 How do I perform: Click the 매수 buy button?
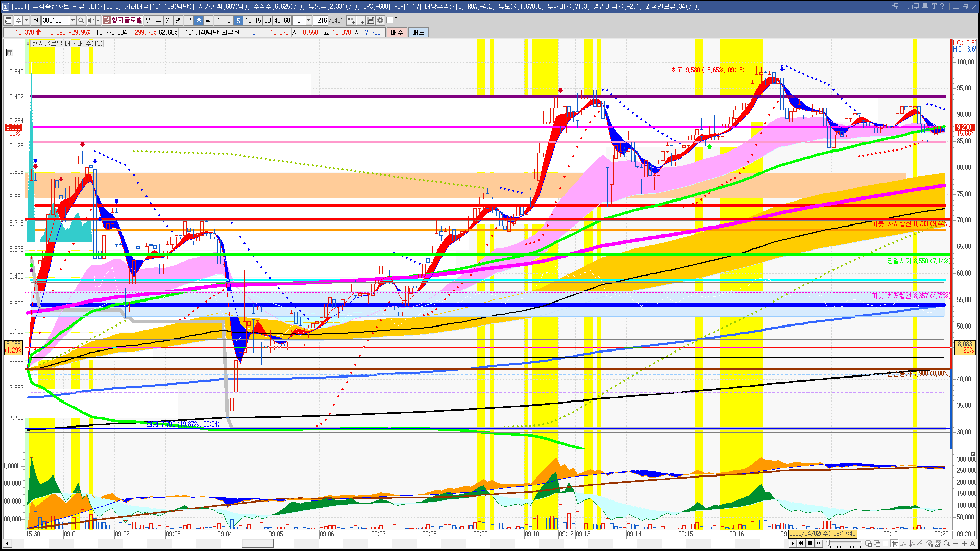(397, 32)
